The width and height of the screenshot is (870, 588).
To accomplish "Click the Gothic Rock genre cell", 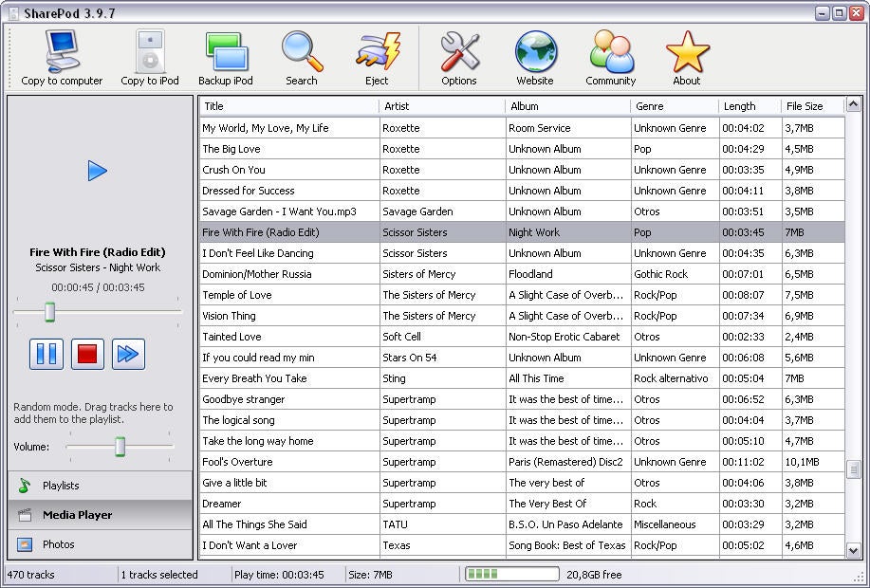I will click(x=675, y=274).
